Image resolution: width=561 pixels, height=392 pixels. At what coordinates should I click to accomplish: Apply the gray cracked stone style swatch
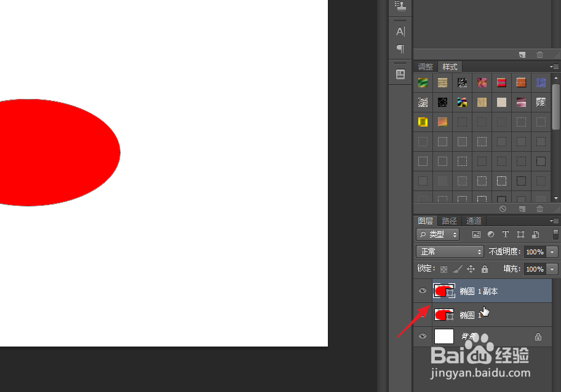[541, 103]
